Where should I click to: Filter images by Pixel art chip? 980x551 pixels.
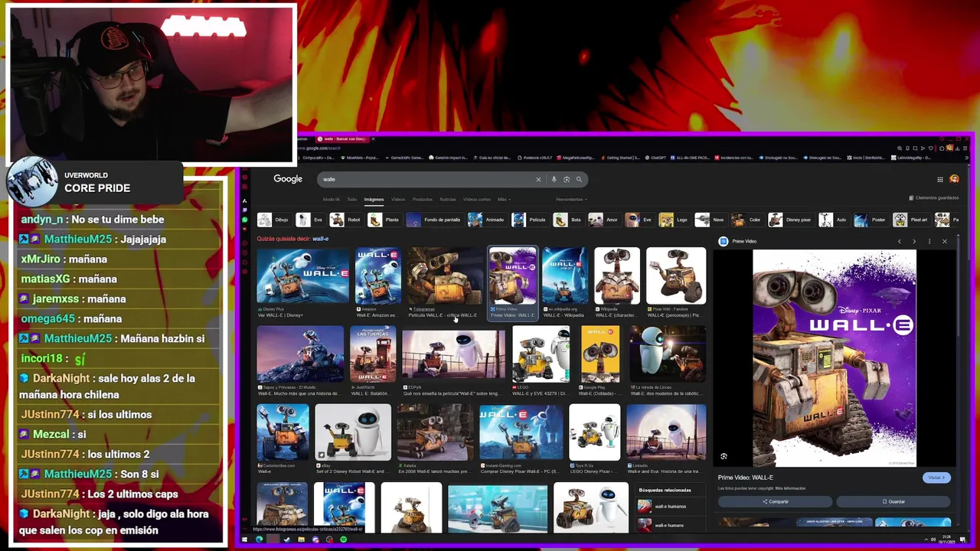click(x=911, y=220)
